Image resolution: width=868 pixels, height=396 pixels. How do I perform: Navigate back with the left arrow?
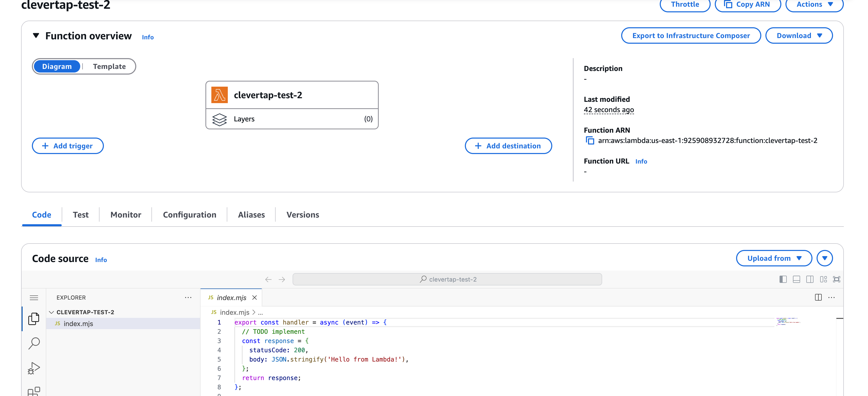(268, 279)
